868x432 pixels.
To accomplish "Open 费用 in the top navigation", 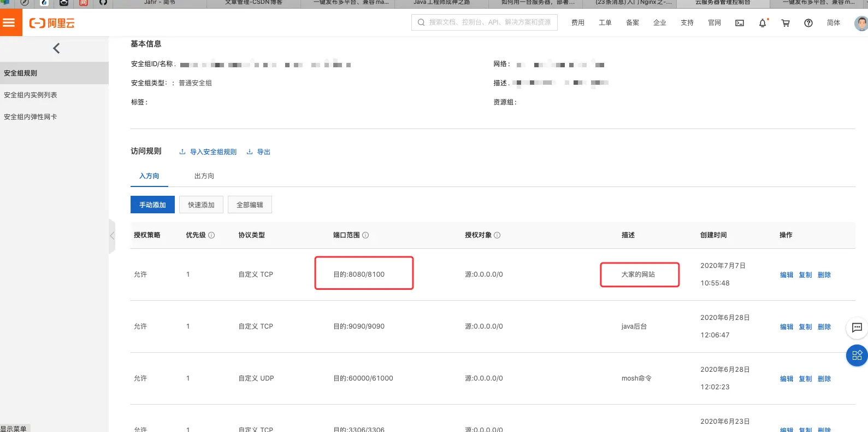I will tap(578, 23).
